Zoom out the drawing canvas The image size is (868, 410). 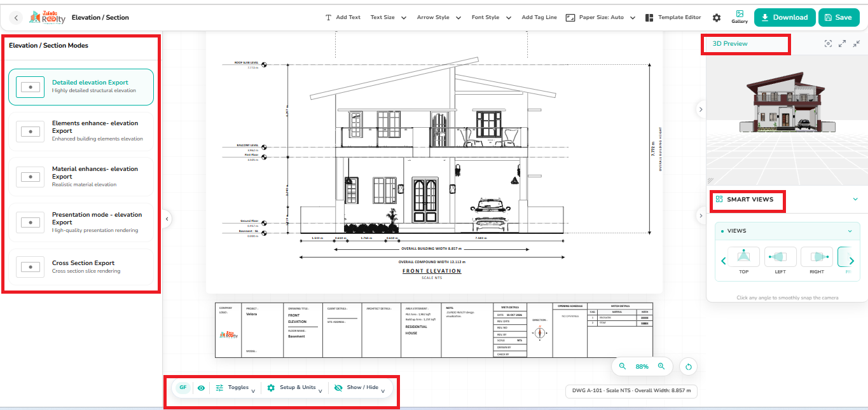[623, 366]
